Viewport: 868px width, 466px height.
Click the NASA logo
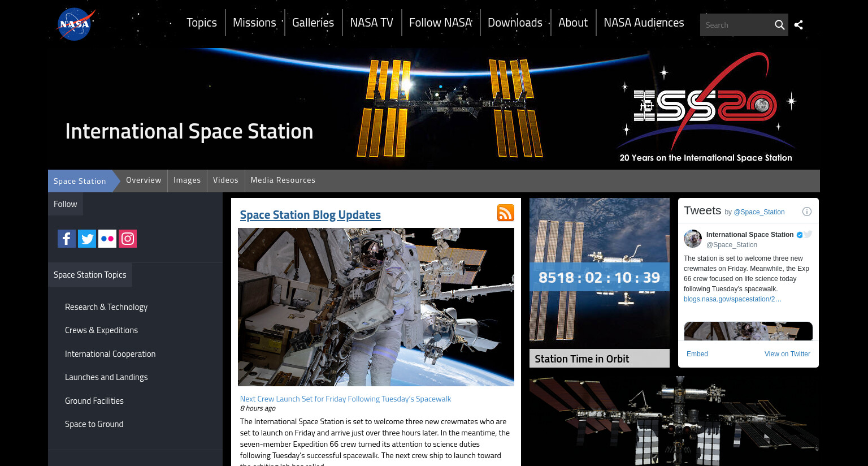76,24
